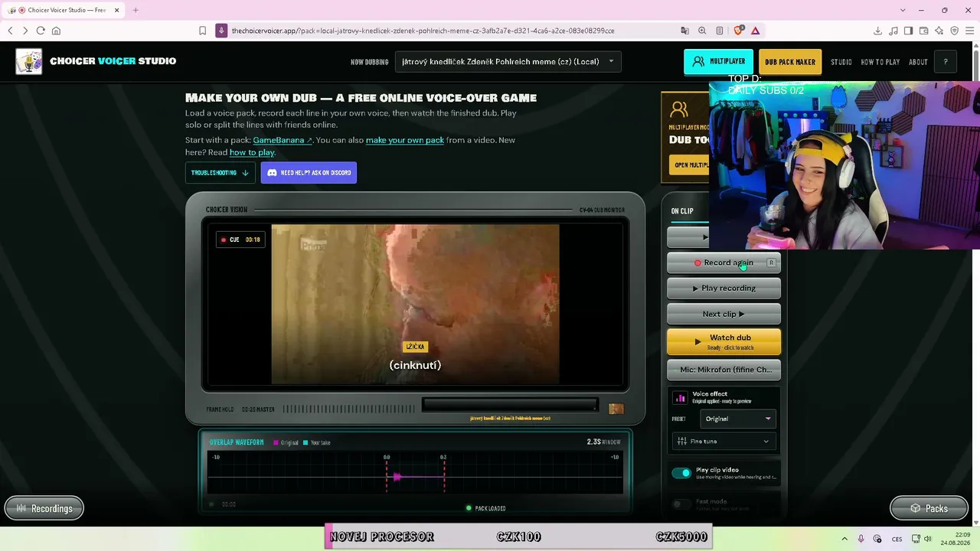This screenshot has height=551, width=980.
Task: Go forward with the browser forward arrow
Action: (x=25, y=31)
